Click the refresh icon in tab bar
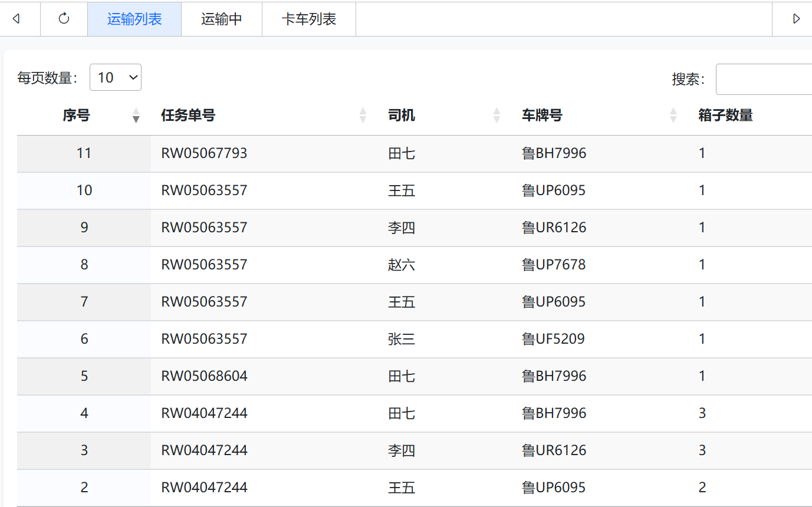 (x=64, y=19)
